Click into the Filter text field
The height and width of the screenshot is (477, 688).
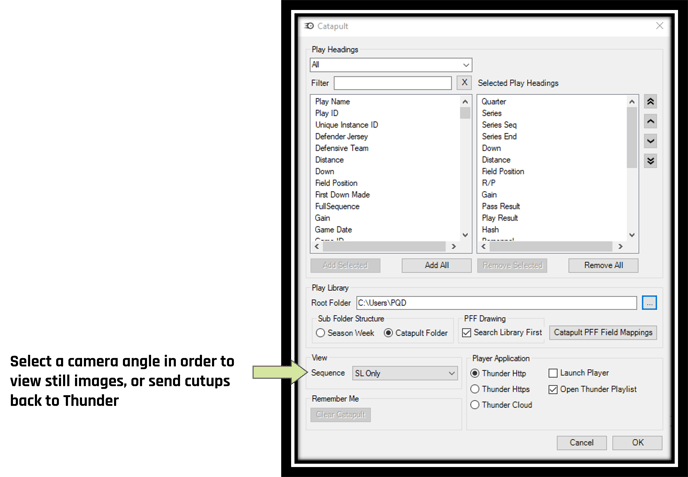tap(393, 83)
